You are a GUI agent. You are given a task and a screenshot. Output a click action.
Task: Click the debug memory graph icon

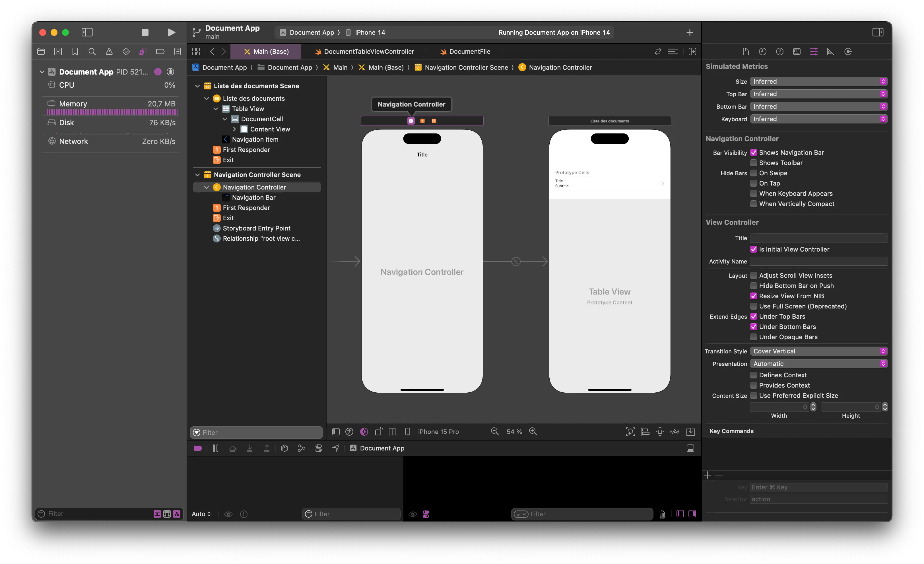(301, 448)
